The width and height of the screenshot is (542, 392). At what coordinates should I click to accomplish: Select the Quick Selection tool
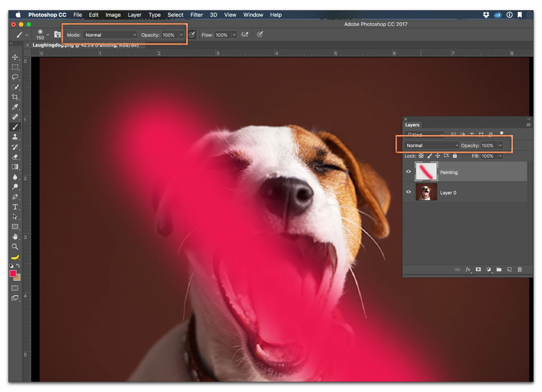click(15, 87)
